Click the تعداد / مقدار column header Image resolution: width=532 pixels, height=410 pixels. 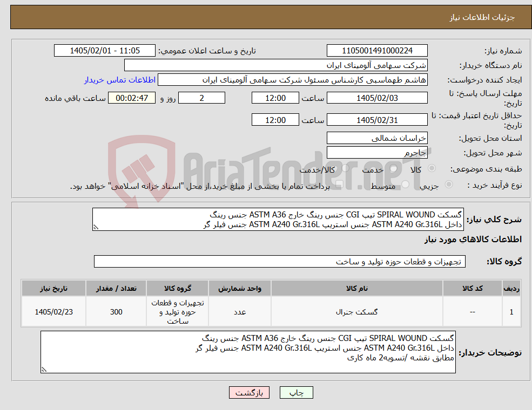click(x=116, y=289)
